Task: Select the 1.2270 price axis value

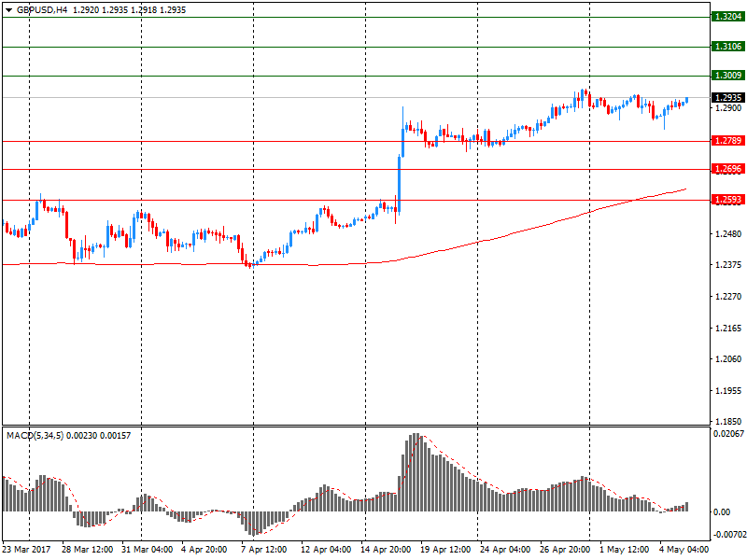Action: [x=728, y=297]
